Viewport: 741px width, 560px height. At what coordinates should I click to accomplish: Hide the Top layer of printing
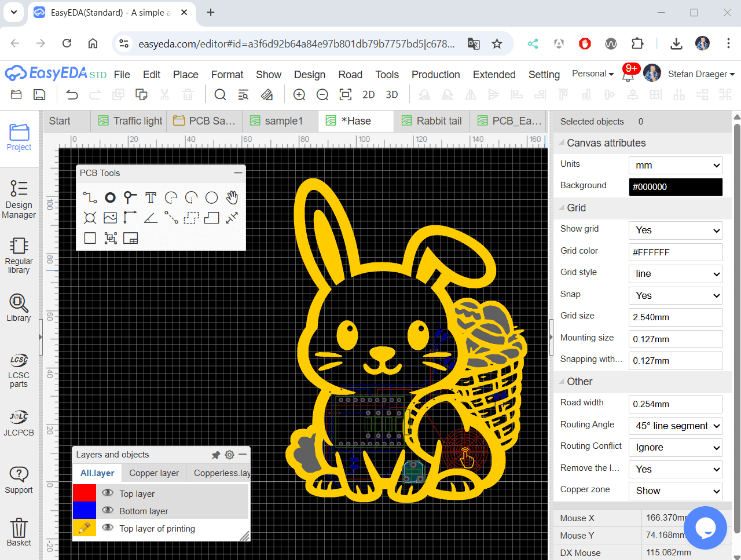(x=108, y=528)
